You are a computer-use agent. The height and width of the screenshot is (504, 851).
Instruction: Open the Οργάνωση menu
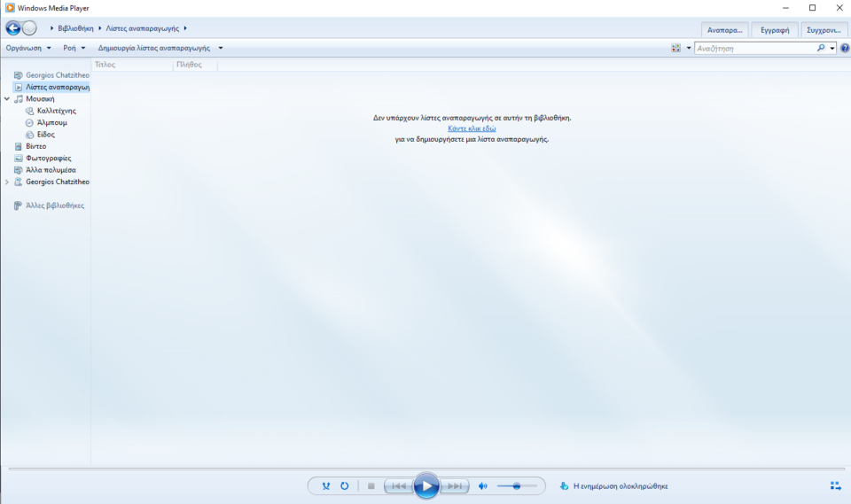[28, 48]
